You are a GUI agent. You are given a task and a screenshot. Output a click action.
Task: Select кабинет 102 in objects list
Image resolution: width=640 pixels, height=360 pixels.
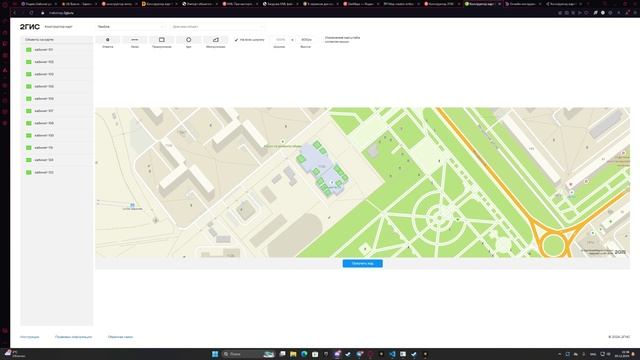(57, 62)
